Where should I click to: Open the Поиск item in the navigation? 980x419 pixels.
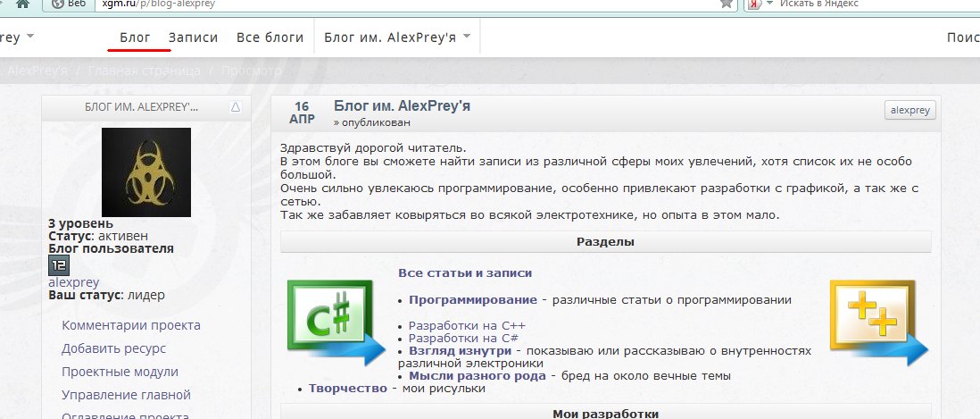pos(963,38)
